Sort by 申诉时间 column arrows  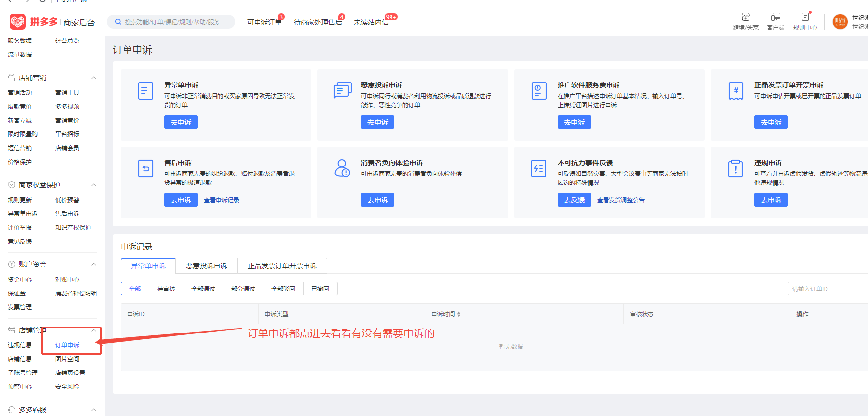[459, 314]
